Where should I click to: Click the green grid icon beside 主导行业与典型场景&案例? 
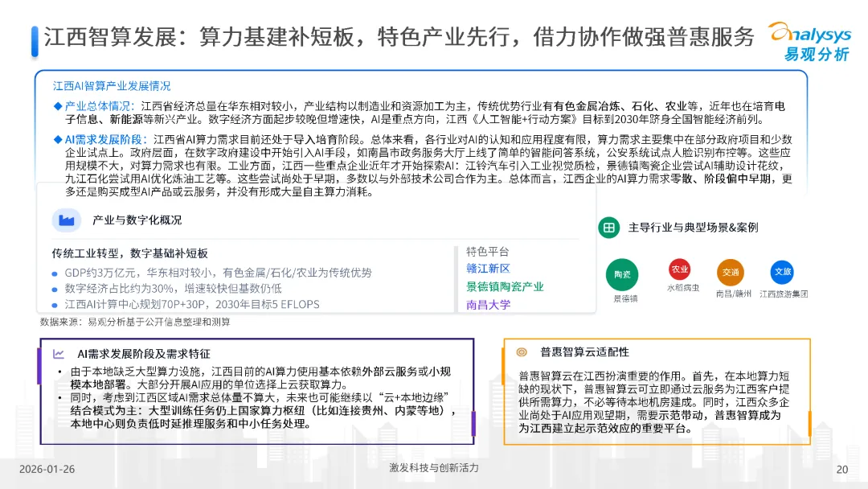click(609, 228)
